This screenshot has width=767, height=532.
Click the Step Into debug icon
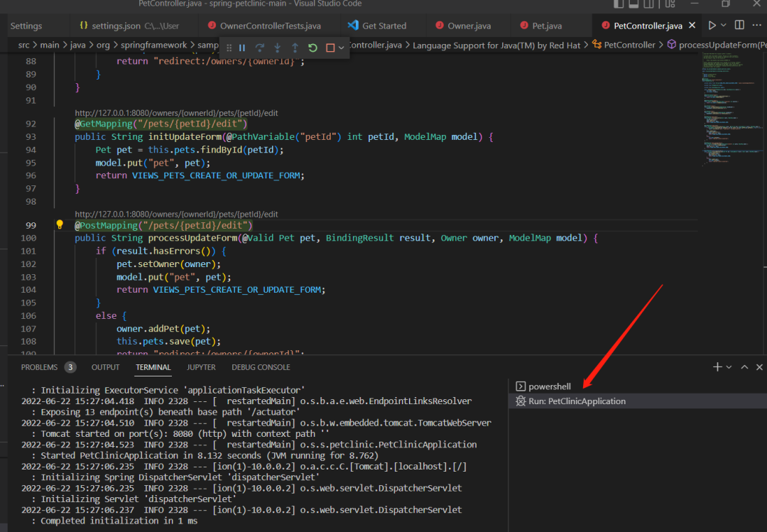[278, 48]
